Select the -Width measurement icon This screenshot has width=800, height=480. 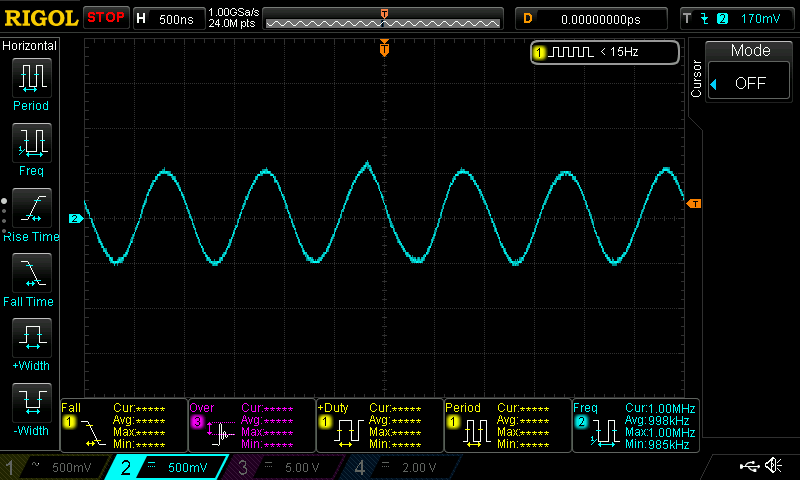pyautogui.click(x=31, y=402)
